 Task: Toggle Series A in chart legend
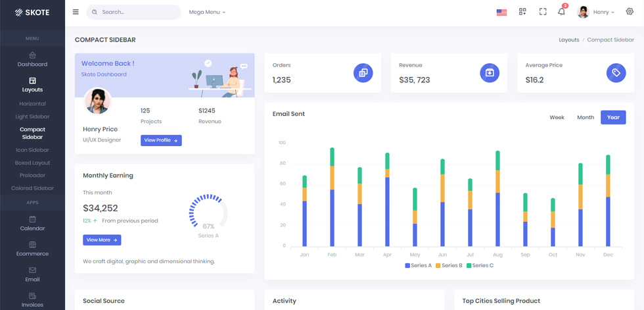pyautogui.click(x=419, y=266)
